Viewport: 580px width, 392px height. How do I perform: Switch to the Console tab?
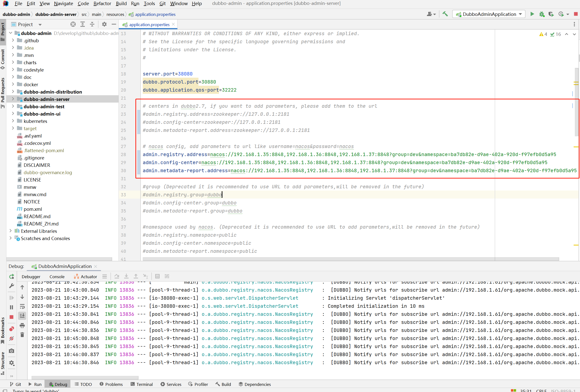coord(57,276)
